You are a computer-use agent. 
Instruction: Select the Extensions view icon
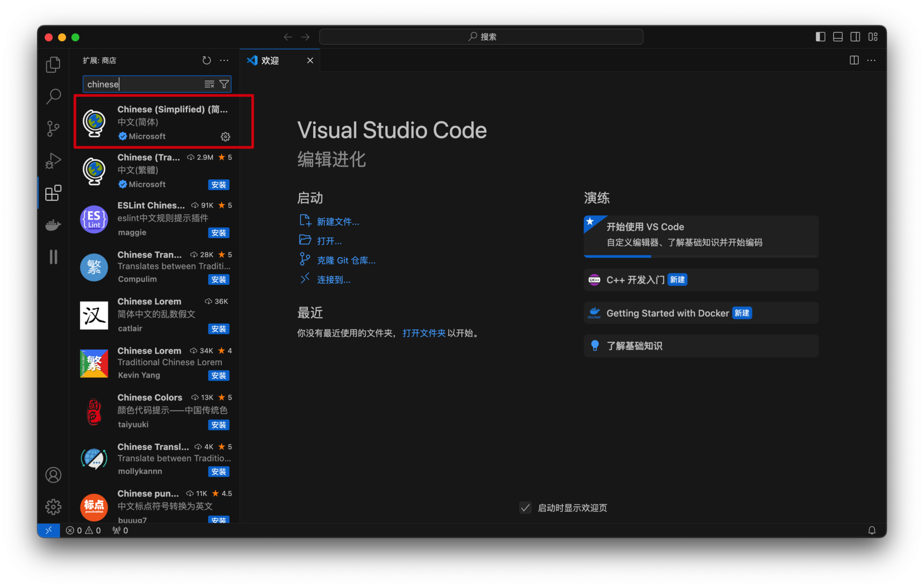53,193
